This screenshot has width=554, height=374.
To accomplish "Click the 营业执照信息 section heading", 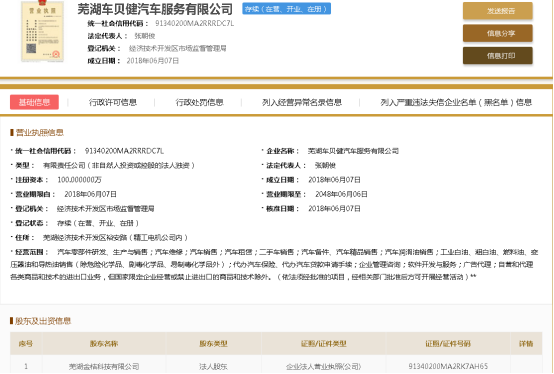I will click(40, 132).
